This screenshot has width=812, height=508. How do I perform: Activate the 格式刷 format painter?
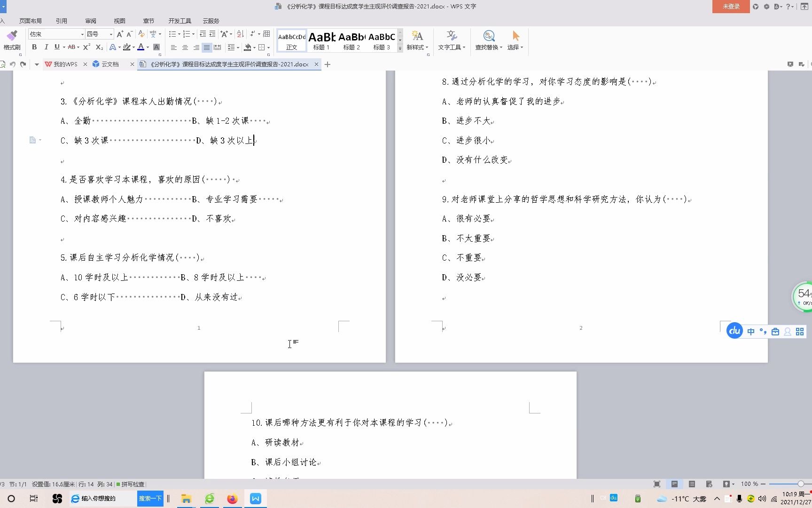pyautogui.click(x=12, y=40)
